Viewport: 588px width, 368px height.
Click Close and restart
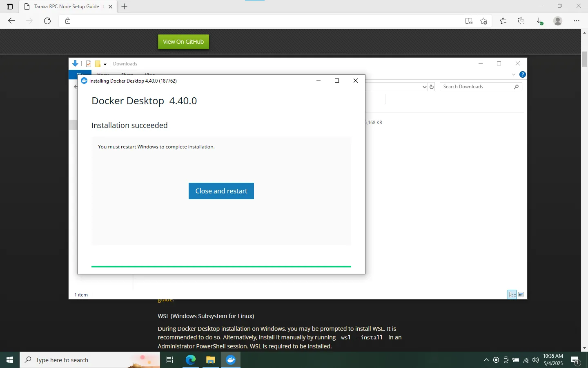coord(221,191)
